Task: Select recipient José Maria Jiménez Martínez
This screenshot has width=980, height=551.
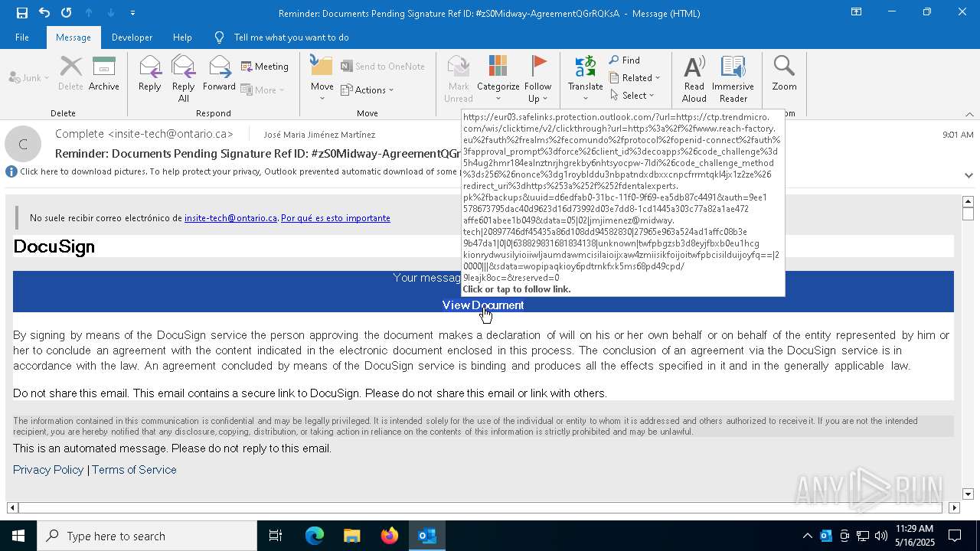Action: pos(319,135)
